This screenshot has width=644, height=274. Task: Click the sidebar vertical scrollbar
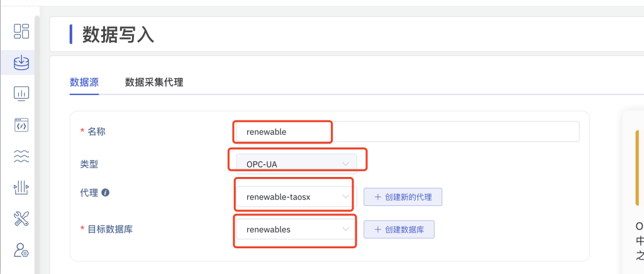tap(37, 144)
